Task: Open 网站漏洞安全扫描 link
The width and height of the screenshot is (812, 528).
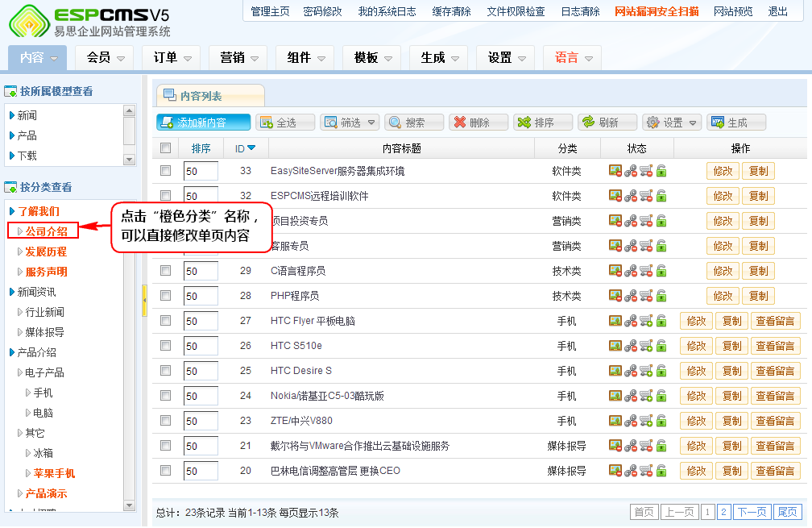Action: coord(657,12)
